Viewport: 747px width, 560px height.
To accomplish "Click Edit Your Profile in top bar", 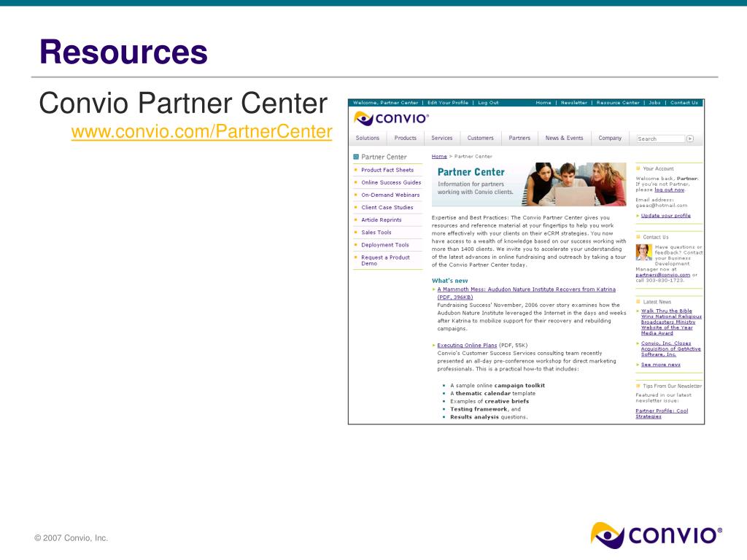I will pyautogui.click(x=448, y=102).
